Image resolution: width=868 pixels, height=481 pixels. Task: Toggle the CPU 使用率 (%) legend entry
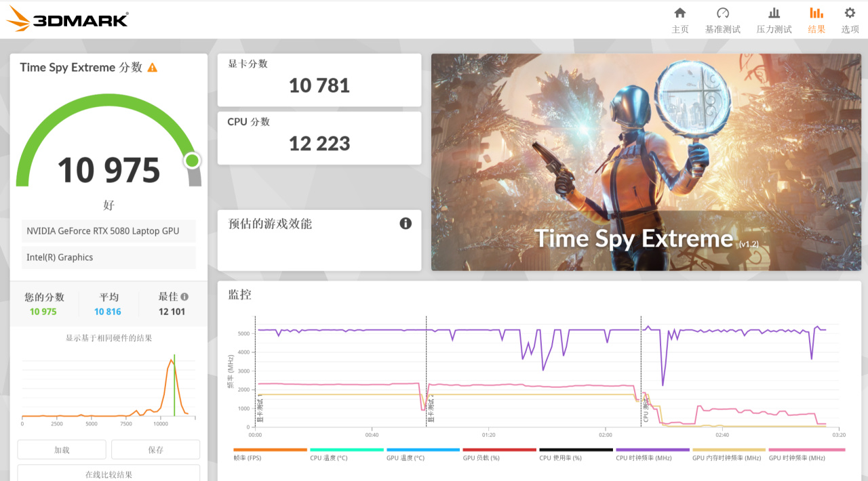pyautogui.click(x=576, y=455)
